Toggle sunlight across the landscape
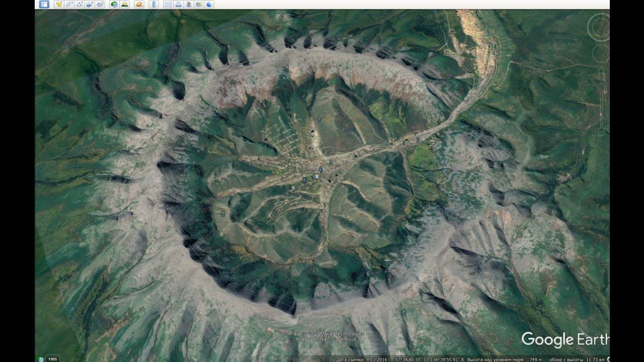 pyautogui.click(x=125, y=5)
